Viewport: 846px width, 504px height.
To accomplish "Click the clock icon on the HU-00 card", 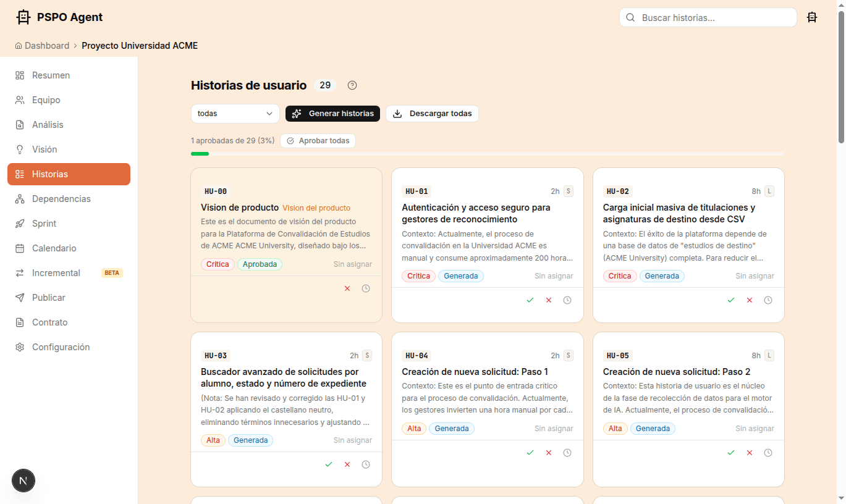I will point(366,288).
